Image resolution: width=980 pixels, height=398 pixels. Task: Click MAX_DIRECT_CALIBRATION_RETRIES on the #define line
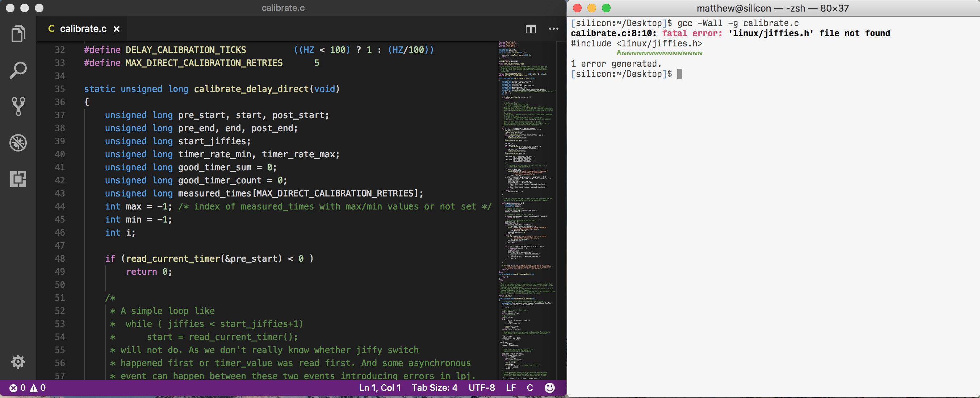click(204, 63)
